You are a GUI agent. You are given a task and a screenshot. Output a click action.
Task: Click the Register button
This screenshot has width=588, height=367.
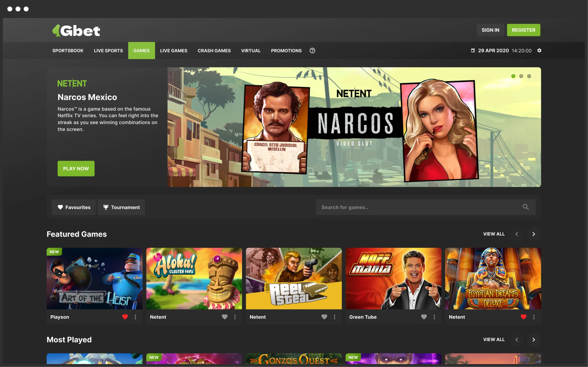523,30
